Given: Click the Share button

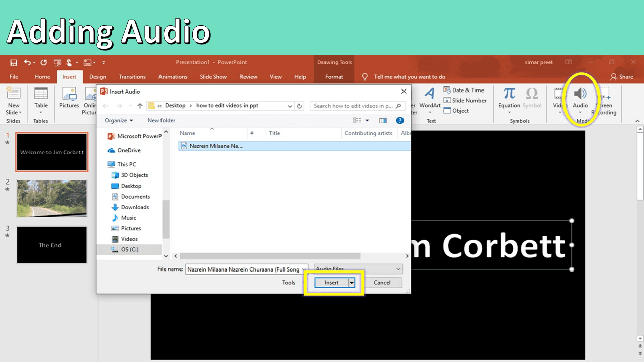Looking at the screenshot, I should pyautogui.click(x=622, y=77).
